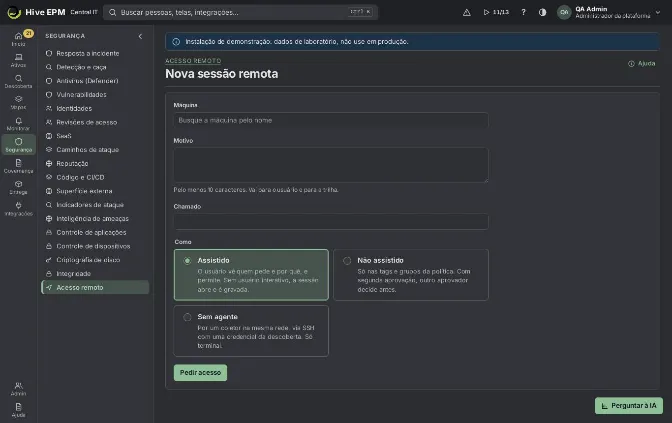Open the Início home icon in rail

pyautogui.click(x=18, y=39)
